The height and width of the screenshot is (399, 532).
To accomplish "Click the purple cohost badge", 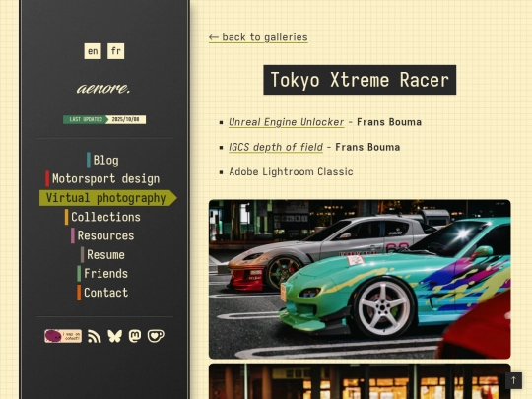I will pos(63,336).
